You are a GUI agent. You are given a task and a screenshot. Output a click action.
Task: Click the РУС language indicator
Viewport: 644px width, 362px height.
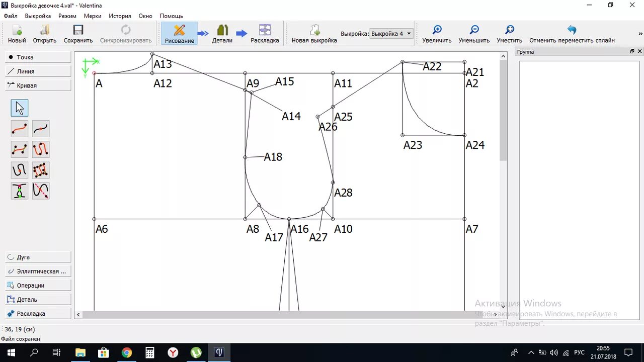pyautogui.click(x=579, y=352)
